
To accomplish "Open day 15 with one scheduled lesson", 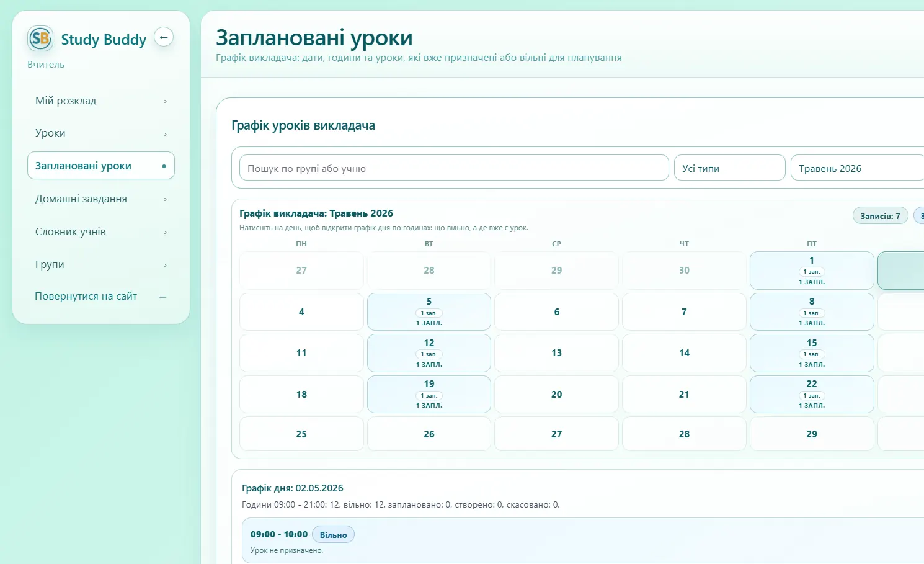I will (x=812, y=353).
